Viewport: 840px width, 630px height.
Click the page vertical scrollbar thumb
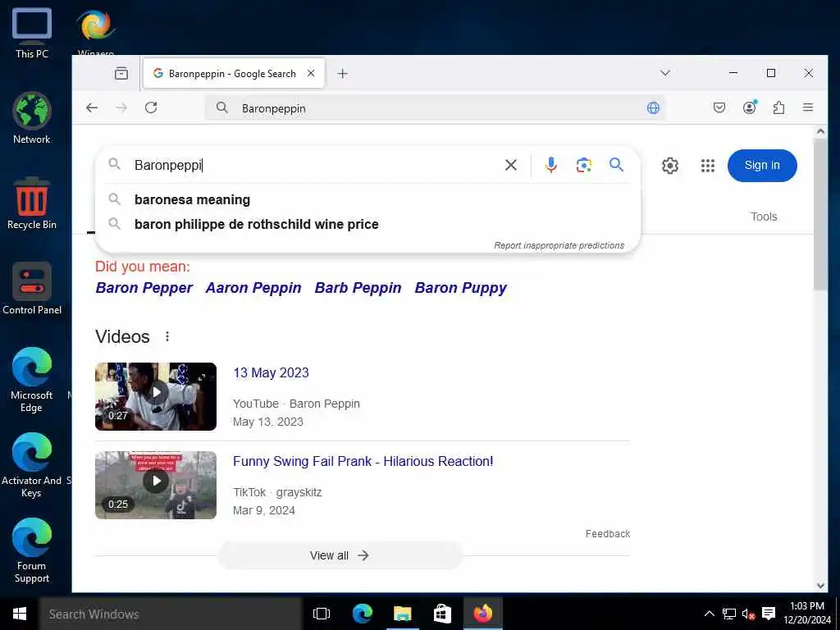pyautogui.click(x=820, y=214)
